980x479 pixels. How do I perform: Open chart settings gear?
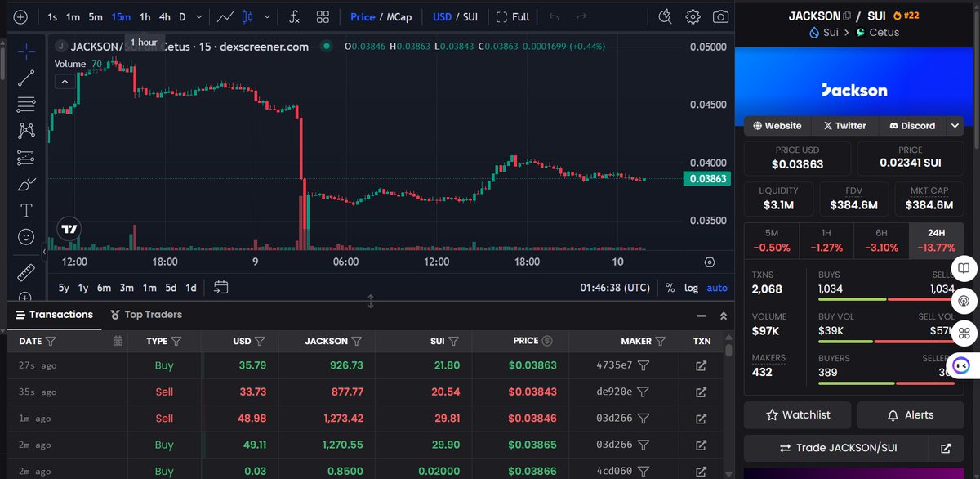click(693, 16)
